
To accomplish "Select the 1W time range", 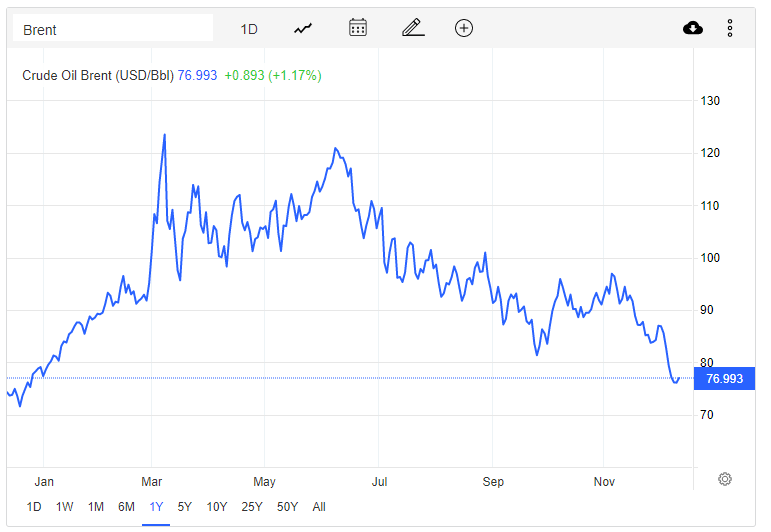I will (64, 507).
